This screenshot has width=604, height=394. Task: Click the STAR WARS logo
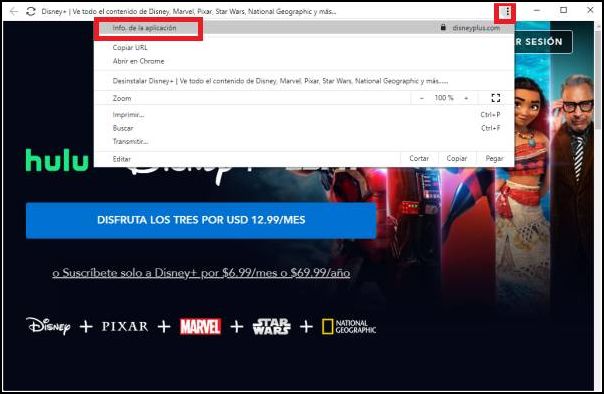272,327
